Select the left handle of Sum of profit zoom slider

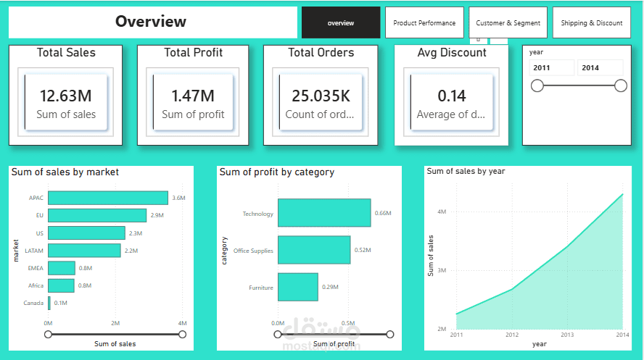278,334
